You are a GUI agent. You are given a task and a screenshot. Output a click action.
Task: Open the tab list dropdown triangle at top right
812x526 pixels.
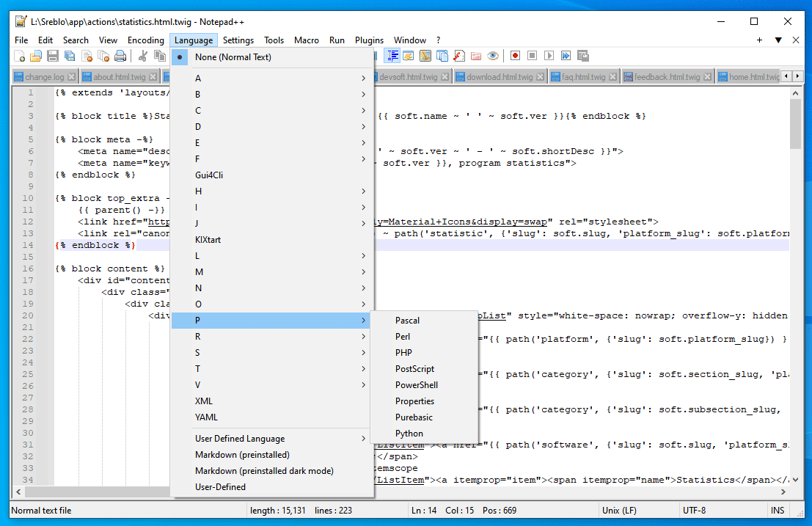click(778, 40)
